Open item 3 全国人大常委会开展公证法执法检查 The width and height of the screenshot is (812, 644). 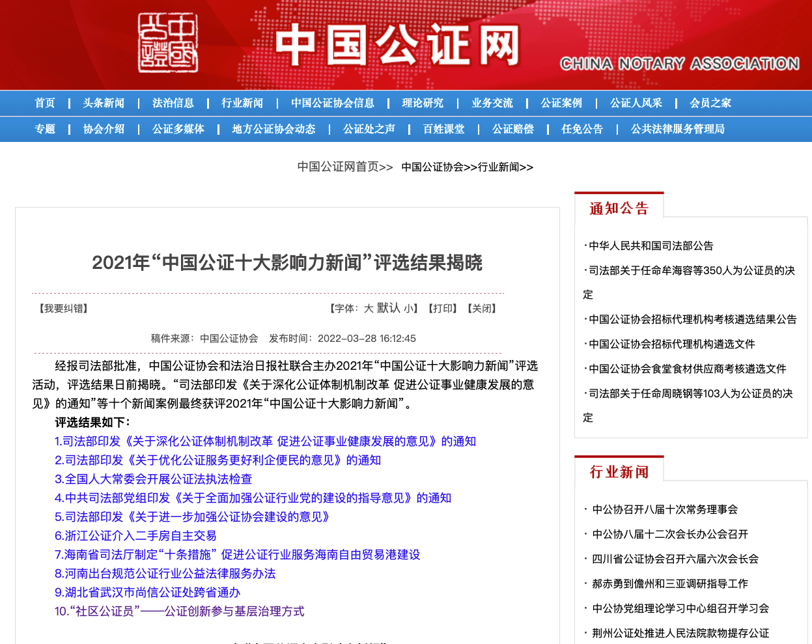click(154, 479)
